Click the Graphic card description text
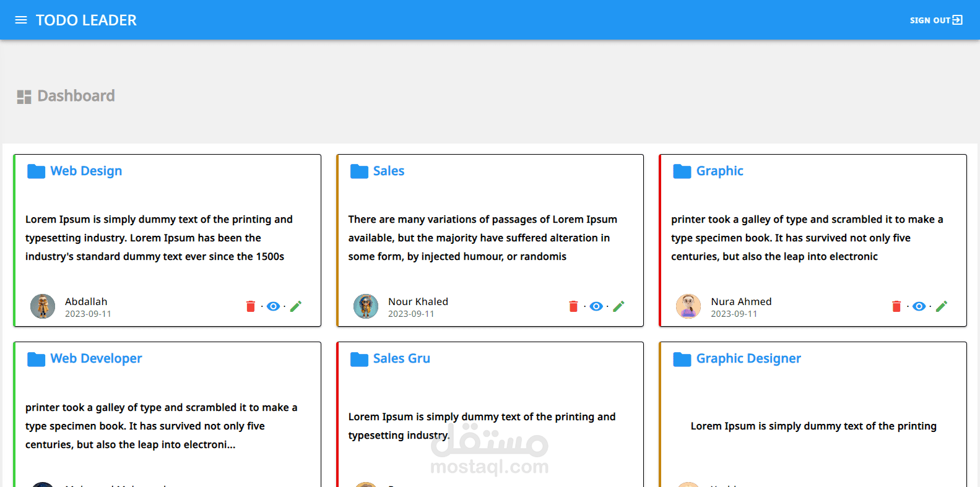980x487 pixels. (x=807, y=238)
